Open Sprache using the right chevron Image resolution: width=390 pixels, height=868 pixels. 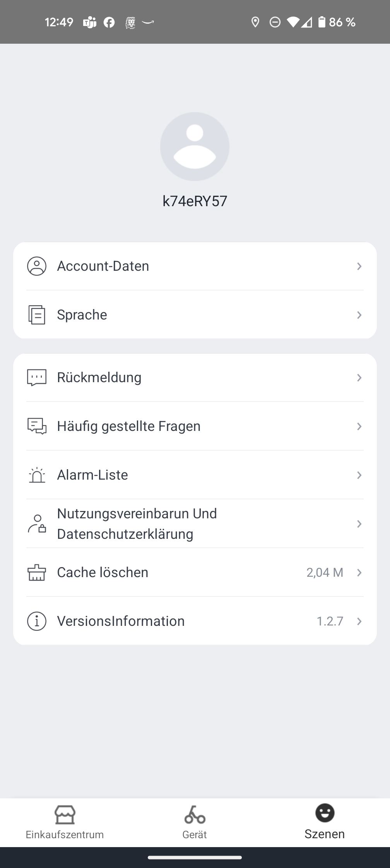(359, 315)
